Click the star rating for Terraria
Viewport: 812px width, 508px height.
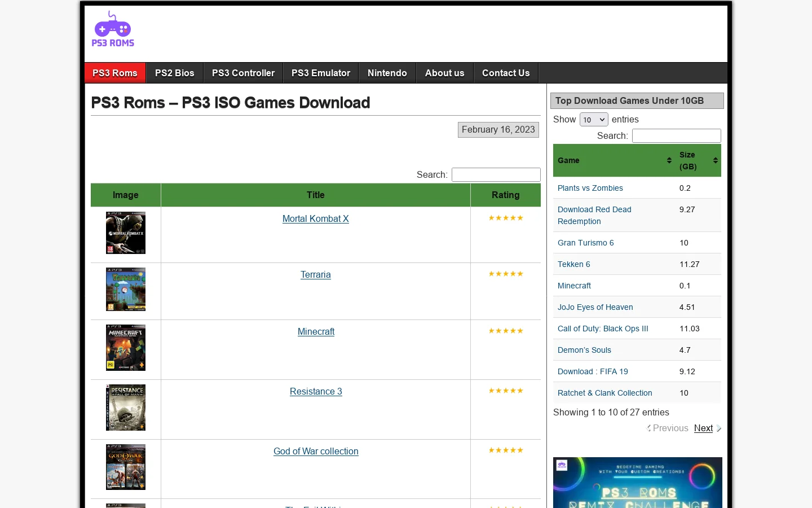coord(506,274)
